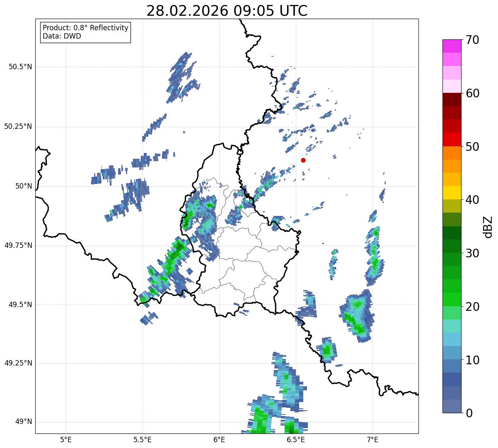498x448 pixels.
Task: Click the Data: DWD text line
Action: (x=62, y=36)
